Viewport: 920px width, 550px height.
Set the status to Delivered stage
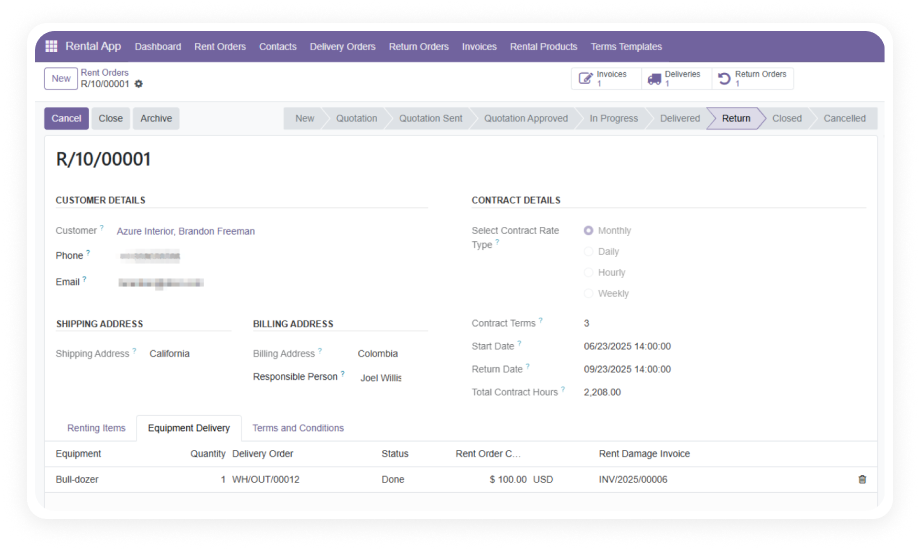coord(679,118)
